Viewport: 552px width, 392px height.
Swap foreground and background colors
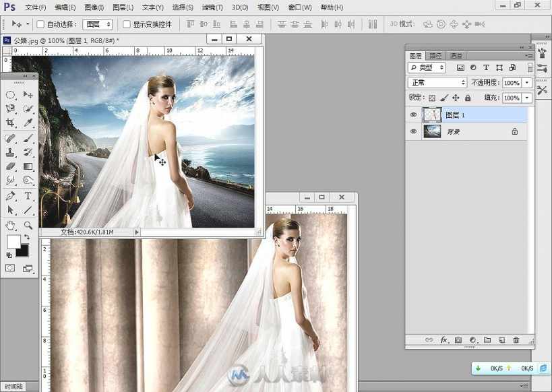[27, 237]
